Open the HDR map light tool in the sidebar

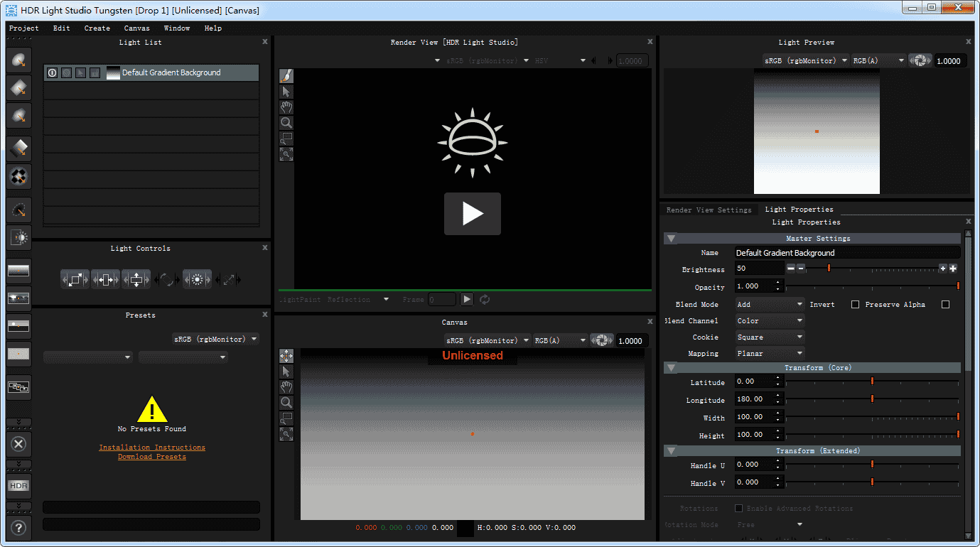18,486
